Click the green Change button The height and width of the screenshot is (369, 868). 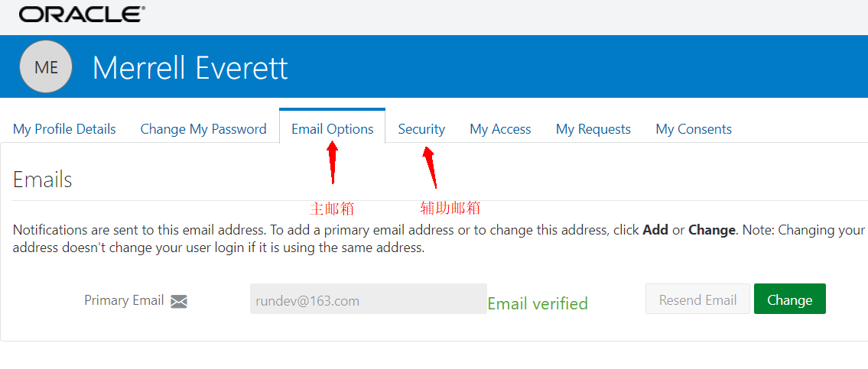(789, 299)
